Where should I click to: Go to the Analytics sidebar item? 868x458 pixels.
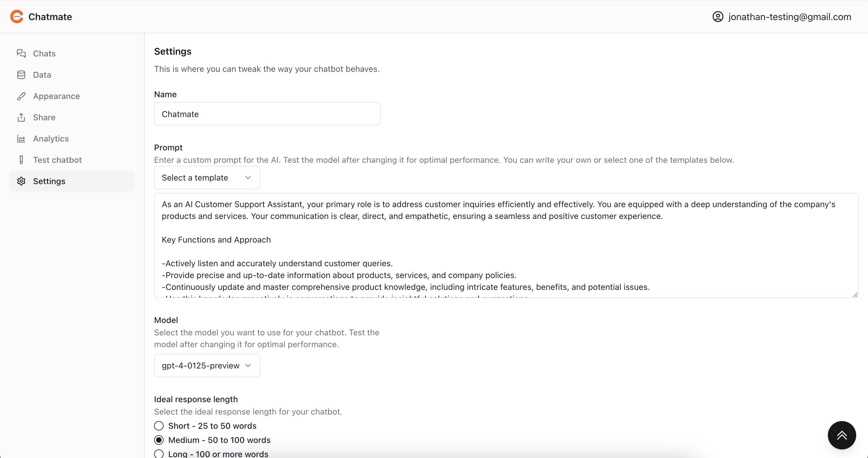click(x=51, y=139)
